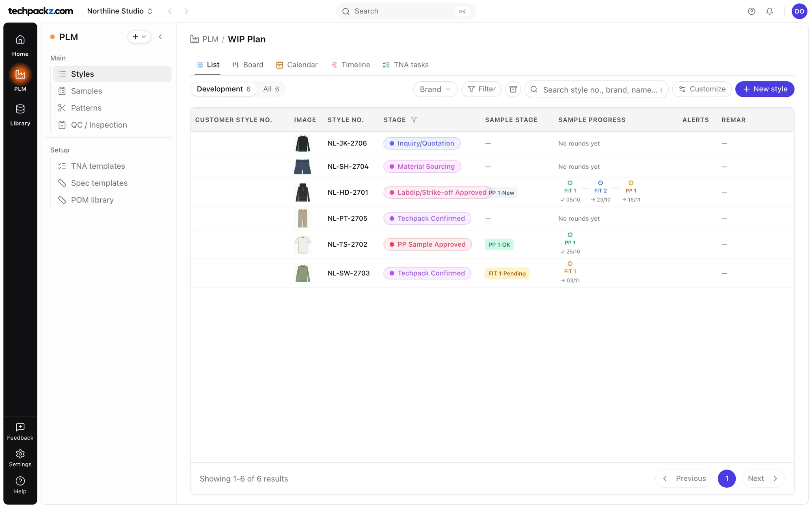Switch to the Timeline view tab
Screen dimensions: 812x508
(351, 65)
